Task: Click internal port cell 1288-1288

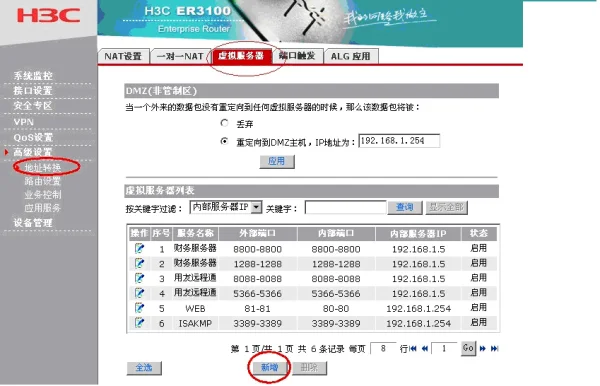Action: click(x=336, y=264)
